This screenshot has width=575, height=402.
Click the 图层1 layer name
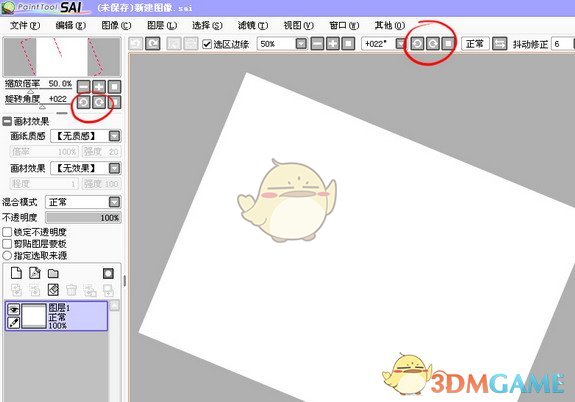pos(59,308)
